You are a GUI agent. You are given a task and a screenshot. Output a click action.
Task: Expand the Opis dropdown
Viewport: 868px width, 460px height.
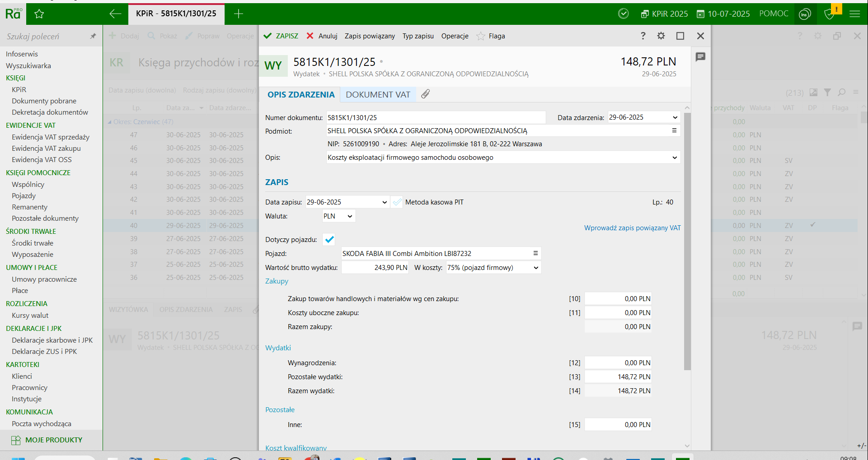point(674,158)
